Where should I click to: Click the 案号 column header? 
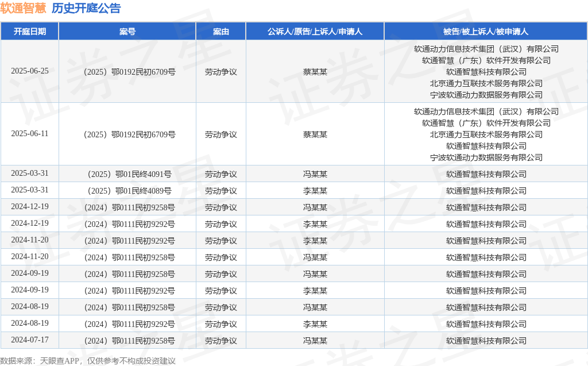click(127, 32)
